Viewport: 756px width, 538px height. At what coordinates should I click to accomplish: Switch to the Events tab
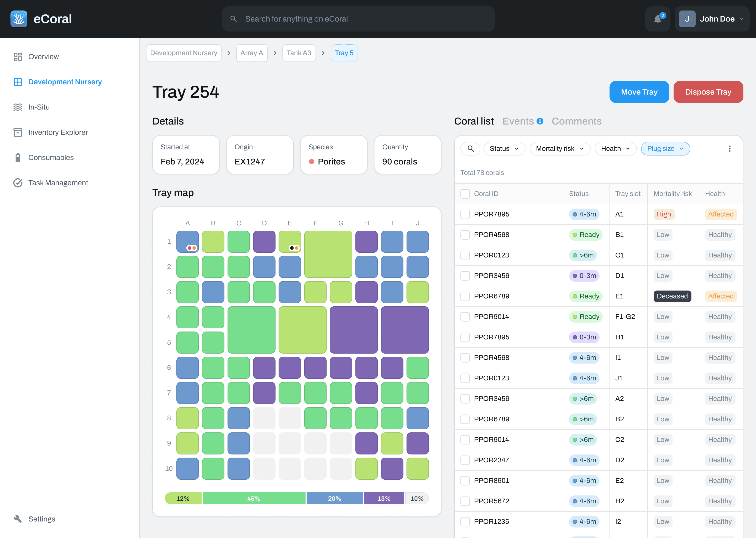click(x=518, y=121)
